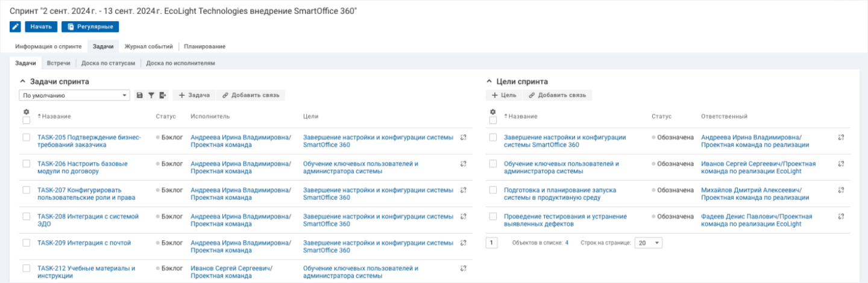Click the export list icon next to filter
Image resolution: width=868 pixels, height=283 pixels.
coord(163,95)
